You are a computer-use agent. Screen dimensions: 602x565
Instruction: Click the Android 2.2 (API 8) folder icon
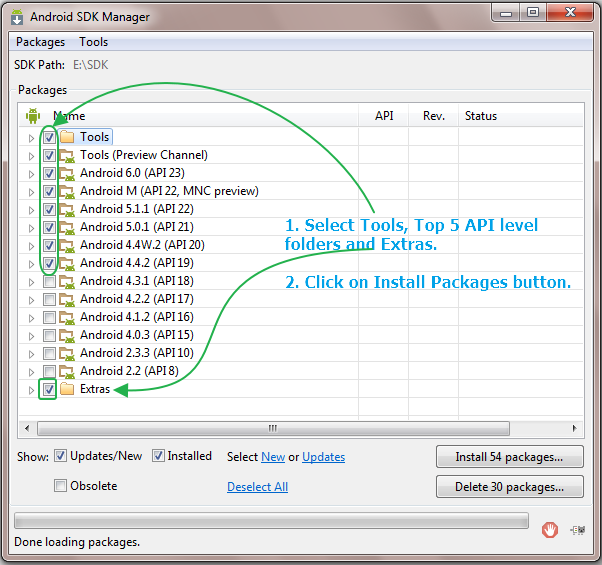tap(67, 371)
